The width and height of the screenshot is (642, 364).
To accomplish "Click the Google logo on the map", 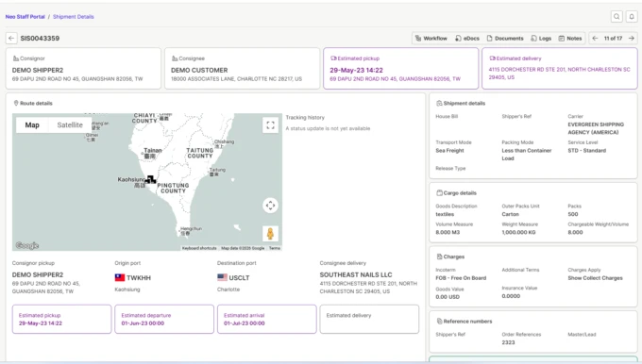I will coord(27,245).
